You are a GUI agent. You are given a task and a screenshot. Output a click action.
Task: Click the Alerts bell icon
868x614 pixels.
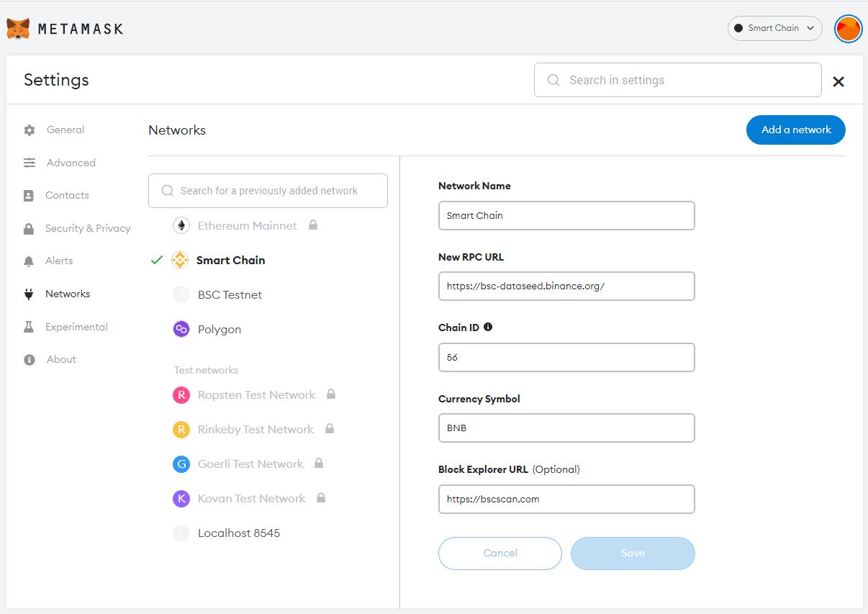coord(29,261)
